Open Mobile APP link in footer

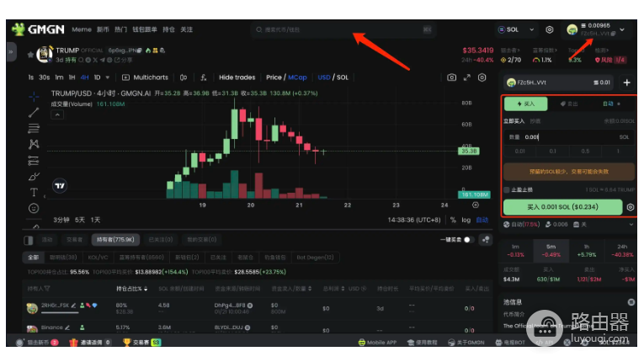(377, 343)
